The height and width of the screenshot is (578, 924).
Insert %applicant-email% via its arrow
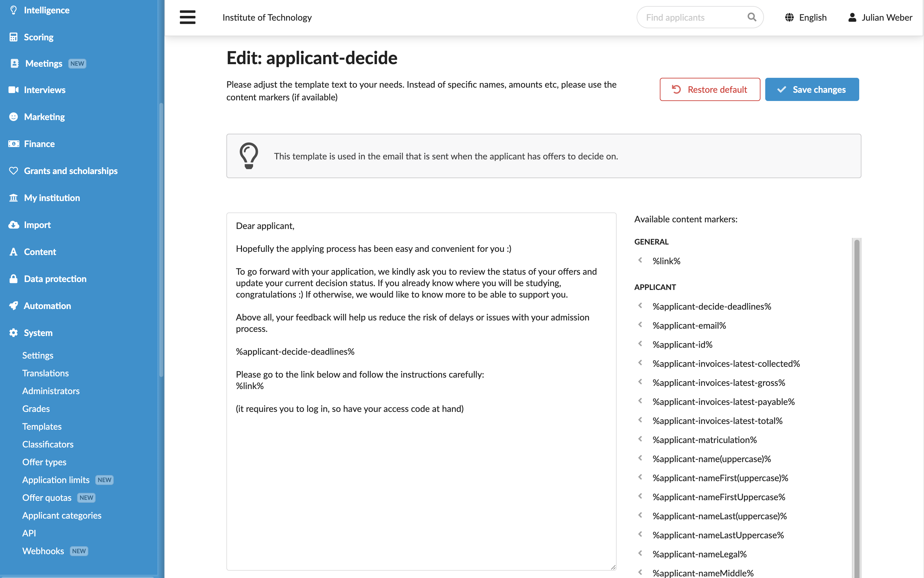(x=640, y=325)
